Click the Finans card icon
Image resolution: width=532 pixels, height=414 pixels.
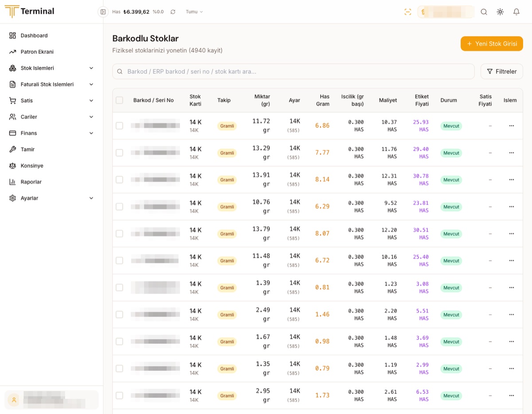tap(12, 133)
